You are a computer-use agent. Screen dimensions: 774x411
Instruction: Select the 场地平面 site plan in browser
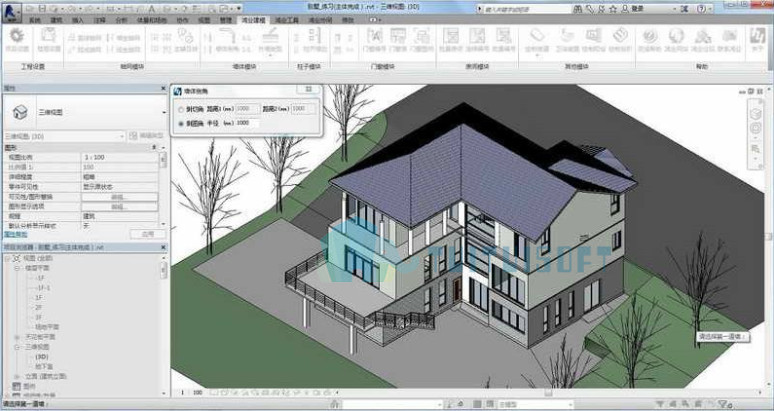tap(47, 327)
